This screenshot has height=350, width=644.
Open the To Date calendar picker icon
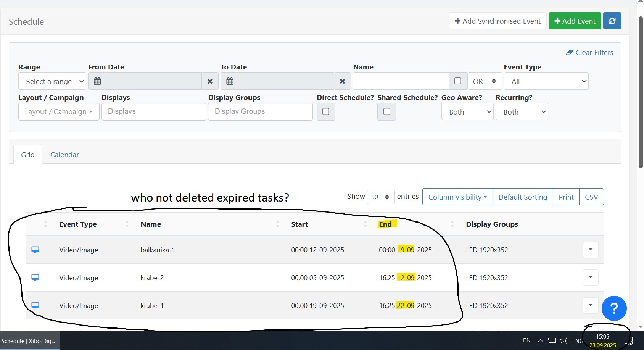click(x=230, y=81)
